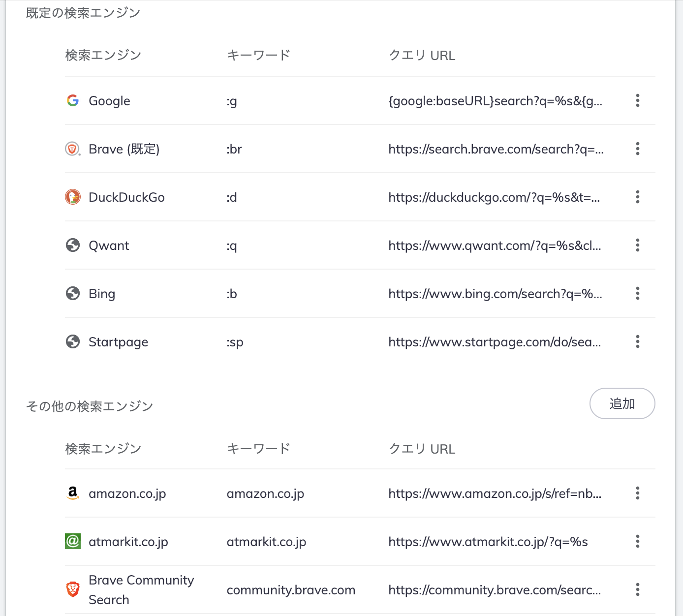Image resolution: width=683 pixels, height=616 pixels.
Task: Click the :b keyword
Action: 232,294
